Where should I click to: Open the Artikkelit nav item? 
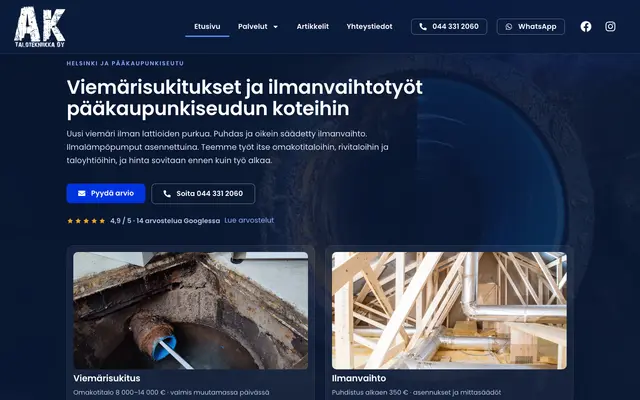pyautogui.click(x=313, y=27)
